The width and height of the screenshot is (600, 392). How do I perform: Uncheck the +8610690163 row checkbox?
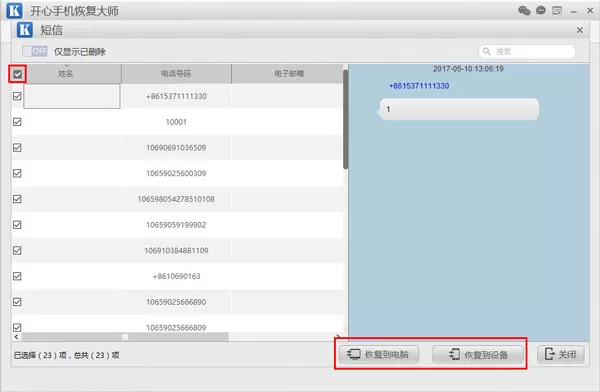point(17,276)
